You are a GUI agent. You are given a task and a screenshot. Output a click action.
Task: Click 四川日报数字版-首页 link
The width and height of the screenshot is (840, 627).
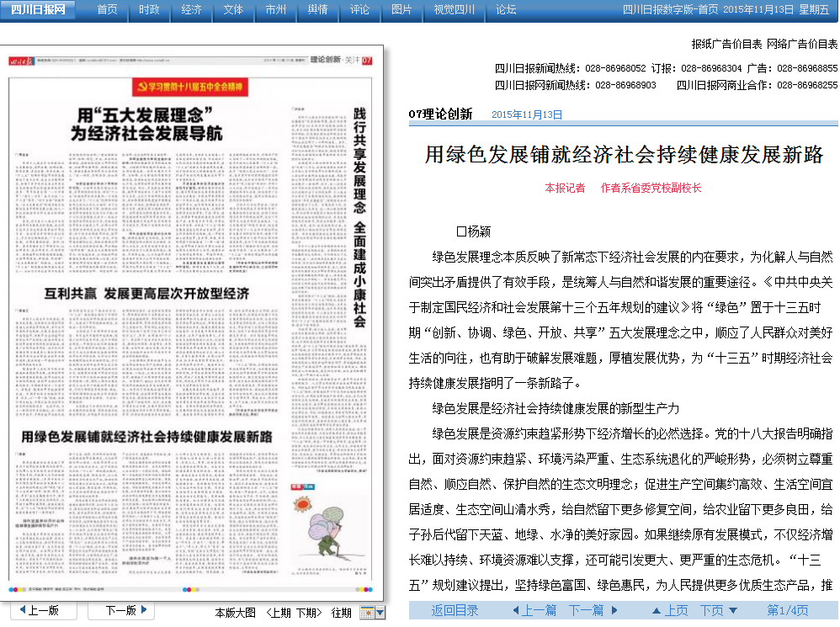[x=670, y=9]
